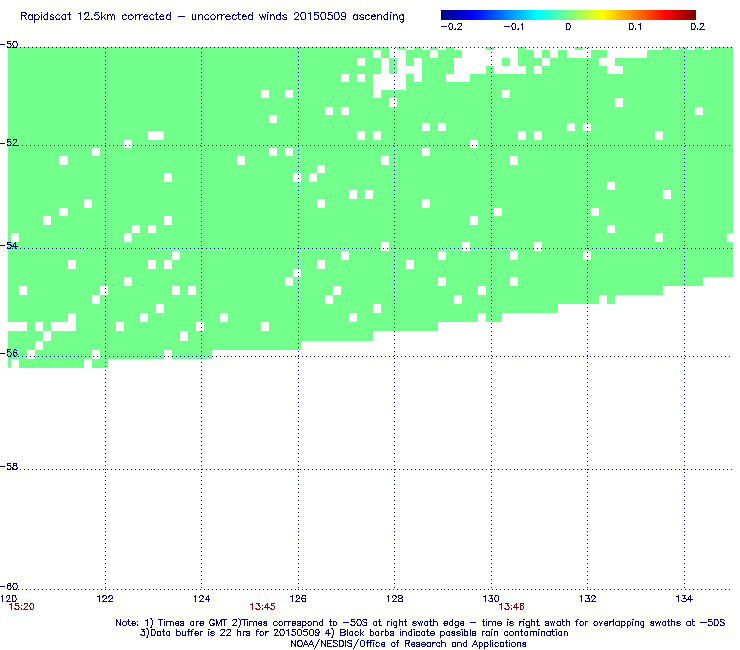Click the longitude label '128'
The width and height of the screenshot is (740, 650).
click(395, 599)
